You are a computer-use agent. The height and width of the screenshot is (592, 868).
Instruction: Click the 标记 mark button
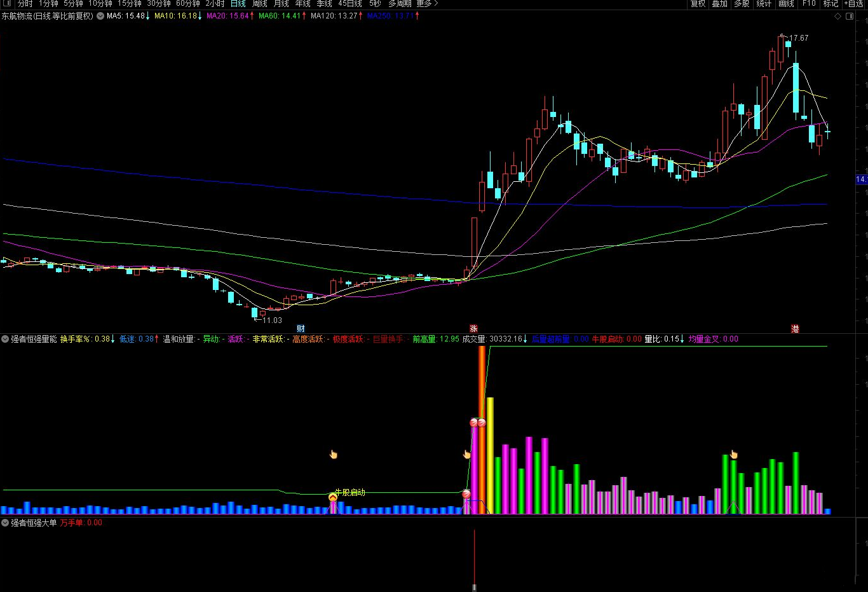click(831, 4)
